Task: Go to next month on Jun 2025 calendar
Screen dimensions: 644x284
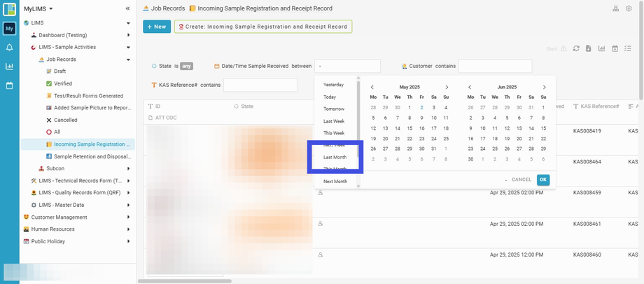Action: click(x=544, y=87)
